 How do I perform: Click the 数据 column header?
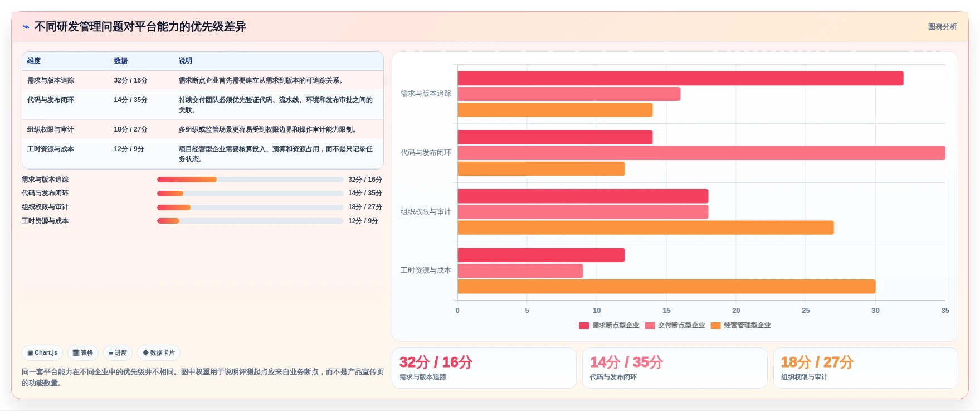pos(121,61)
